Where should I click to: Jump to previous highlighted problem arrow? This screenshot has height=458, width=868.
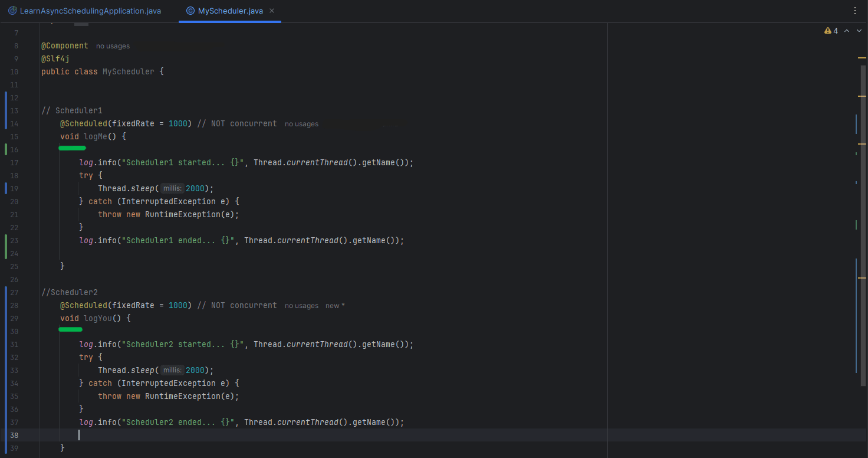pos(847,31)
